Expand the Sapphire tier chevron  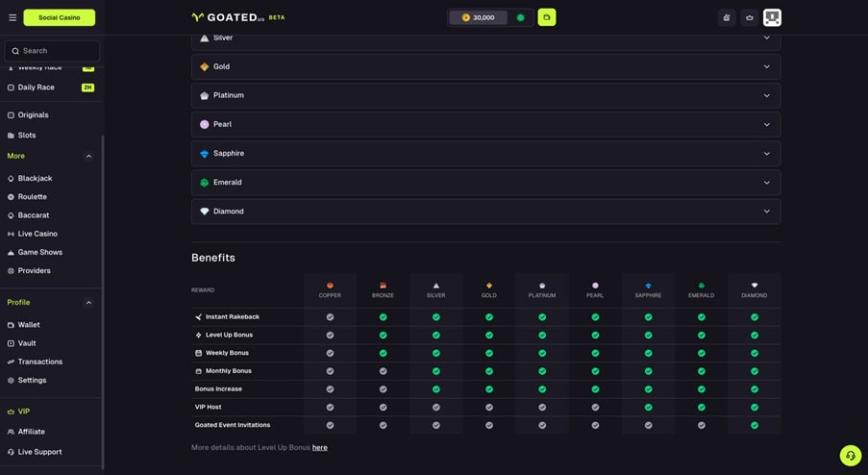pos(767,153)
